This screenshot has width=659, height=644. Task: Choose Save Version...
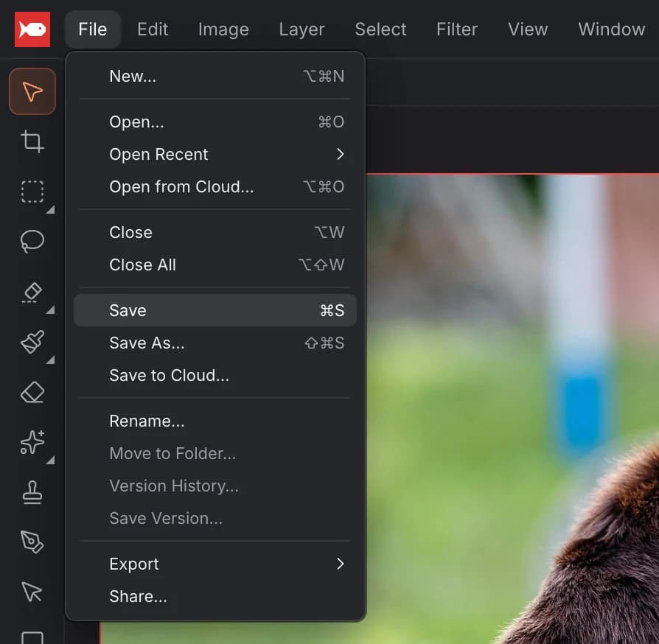215,518
